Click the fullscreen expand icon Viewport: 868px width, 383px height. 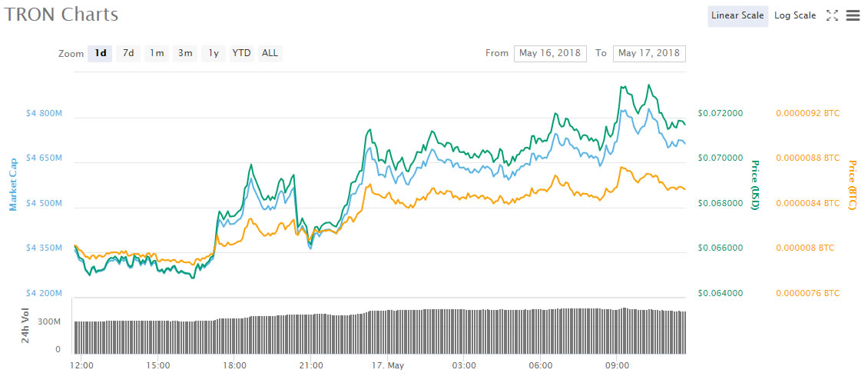point(832,15)
